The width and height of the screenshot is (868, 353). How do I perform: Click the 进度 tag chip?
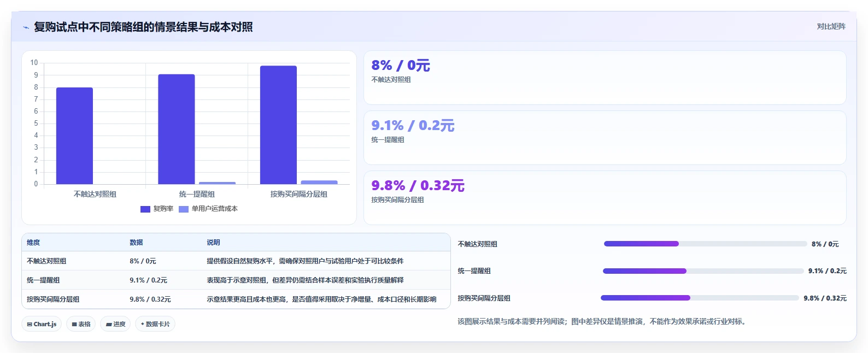pyautogui.click(x=115, y=324)
